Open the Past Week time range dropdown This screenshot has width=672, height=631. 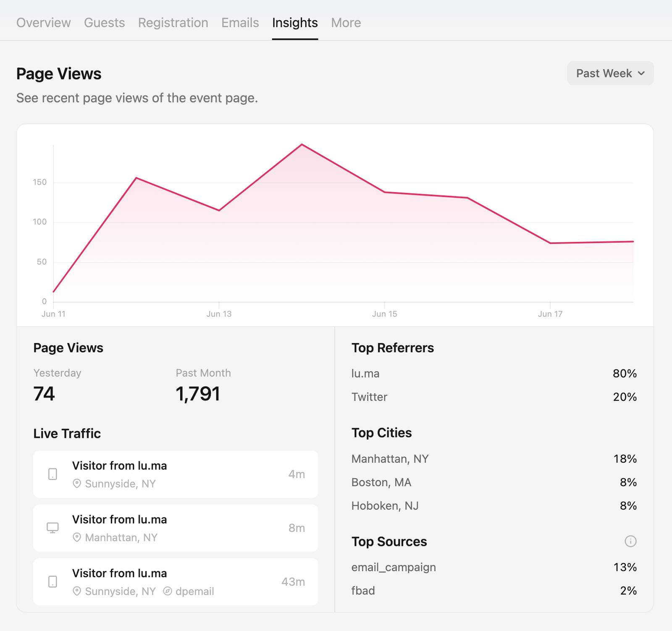(610, 73)
